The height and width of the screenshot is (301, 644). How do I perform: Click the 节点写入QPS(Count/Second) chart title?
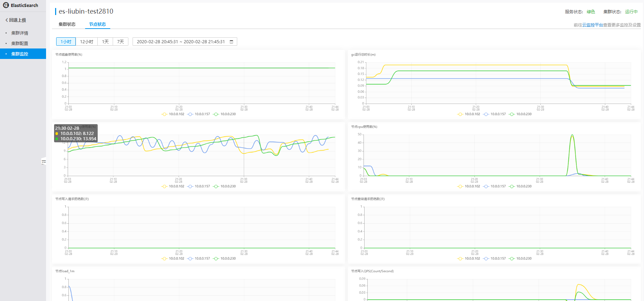372,271
